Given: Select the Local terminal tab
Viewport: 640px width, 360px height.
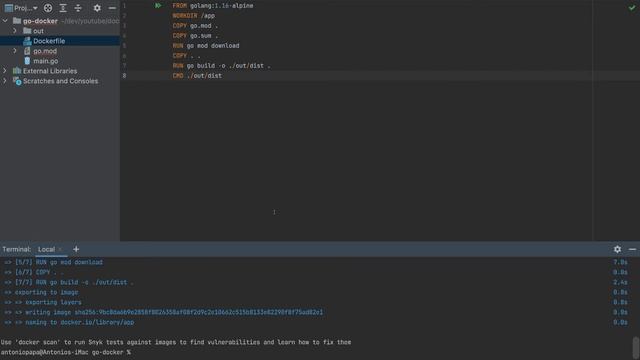Looking at the screenshot, I should point(46,249).
